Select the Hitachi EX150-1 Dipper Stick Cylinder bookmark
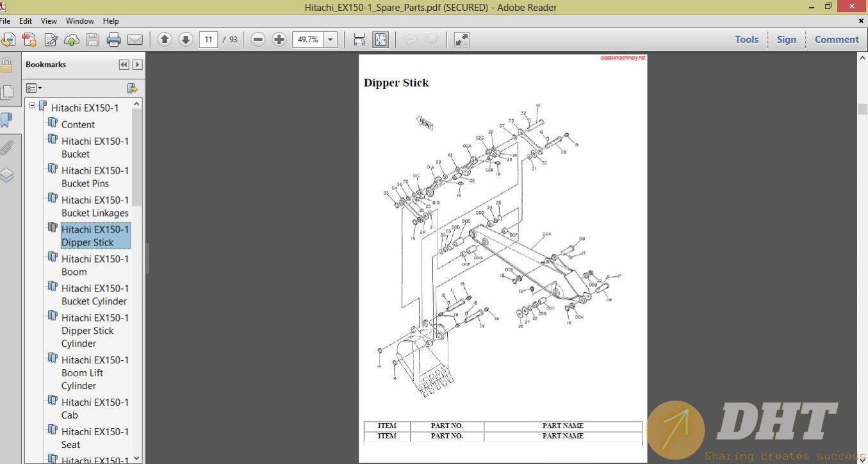This screenshot has height=464, width=868. pyautogui.click(x=95, y=331)
